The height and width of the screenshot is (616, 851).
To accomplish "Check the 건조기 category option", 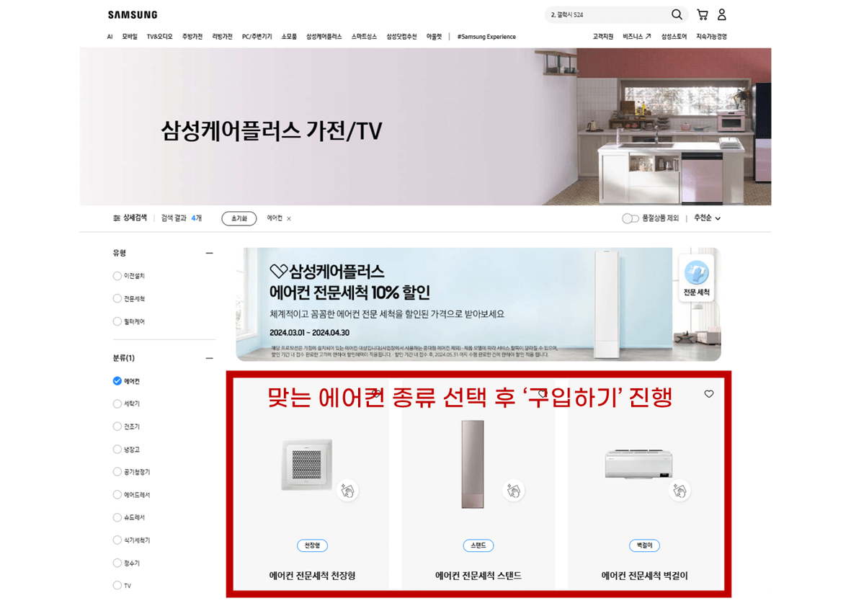I will pyautogui.click(x=117, y=427).
